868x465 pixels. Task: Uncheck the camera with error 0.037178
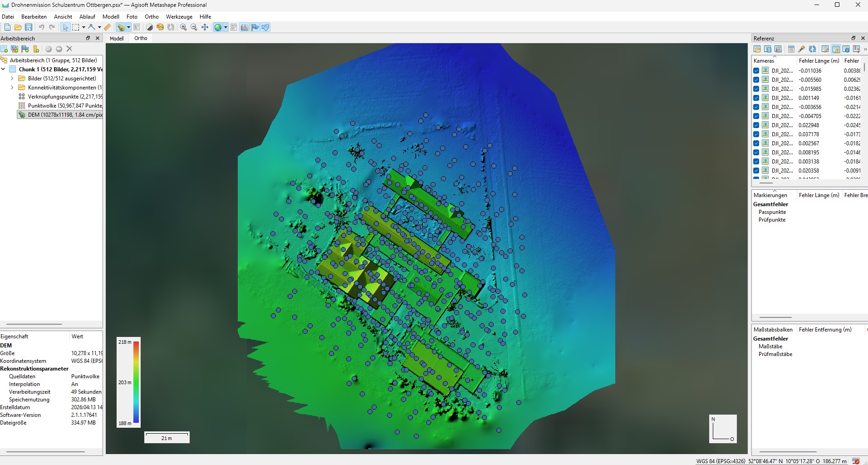(x=756, y=134)
